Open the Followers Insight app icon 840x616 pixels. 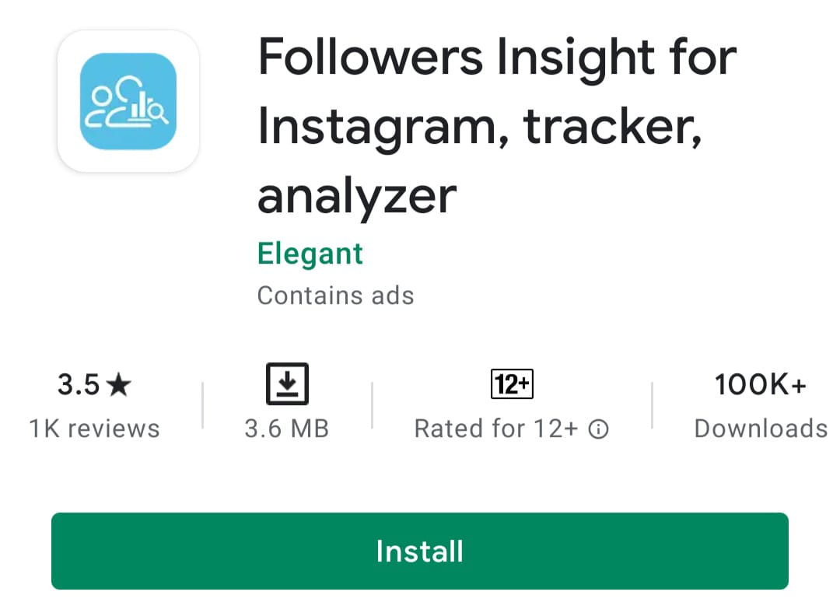[x=128, y=102]
